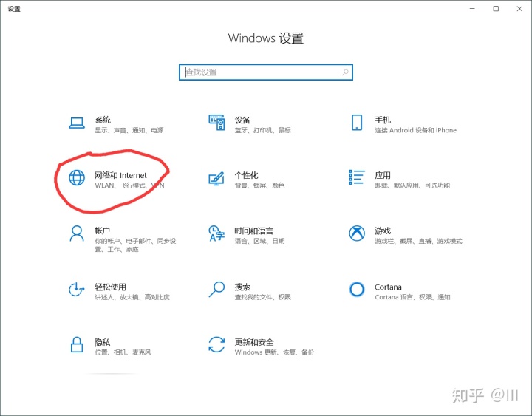Viewport: 532px width, 416px height.
Task: Click the 游戏 title text
Action: 383,231
